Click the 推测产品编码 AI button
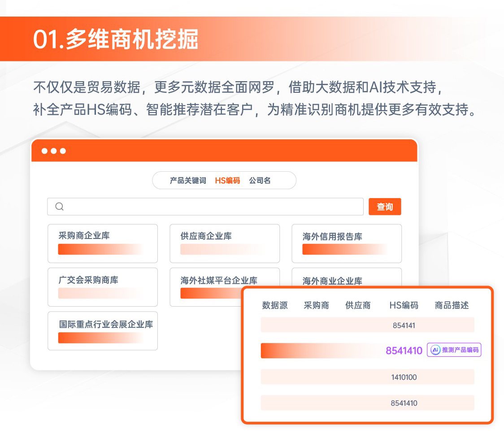The image size is (504, 438). pyautogui.click(x=454, y=350)
